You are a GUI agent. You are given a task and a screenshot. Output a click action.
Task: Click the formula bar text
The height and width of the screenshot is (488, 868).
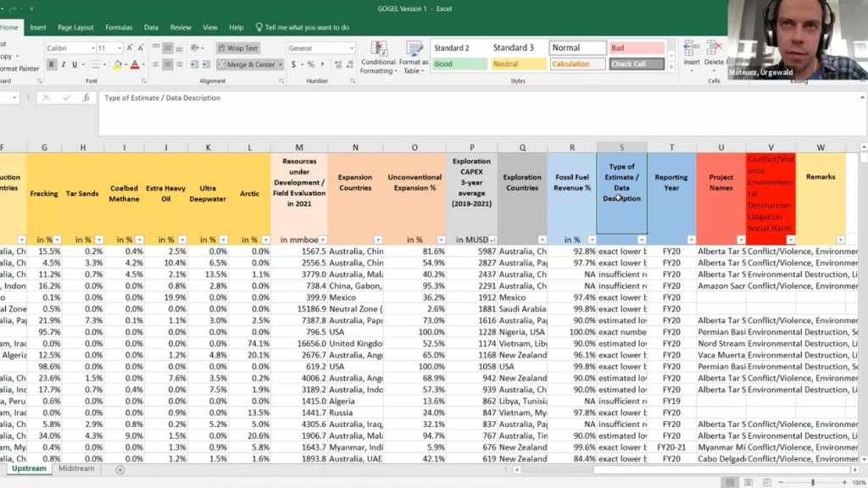pyautogui.click(x=162, y=98)
